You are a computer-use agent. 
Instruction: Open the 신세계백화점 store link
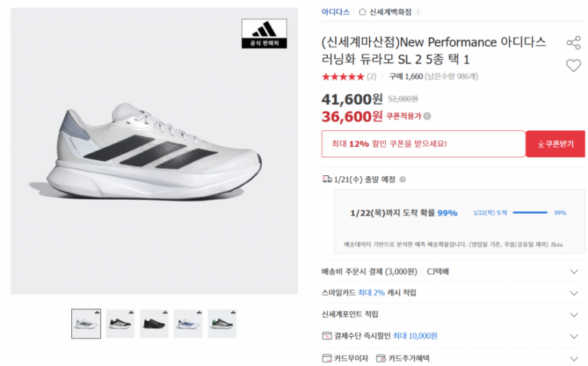(x=390, y=12)
